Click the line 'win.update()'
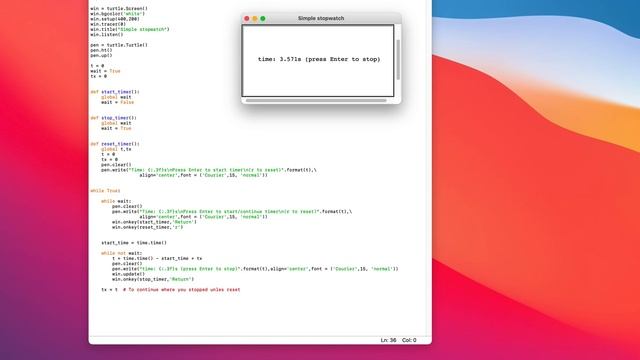 point(129,274)
